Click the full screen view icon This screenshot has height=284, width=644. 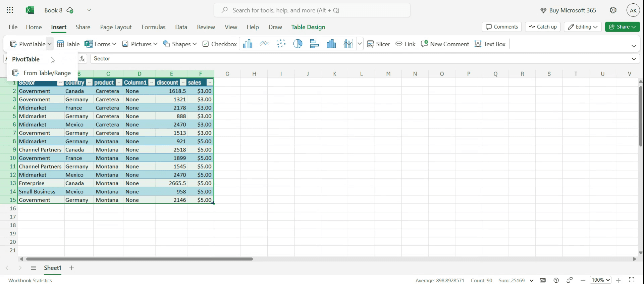[x=632, y=280]
